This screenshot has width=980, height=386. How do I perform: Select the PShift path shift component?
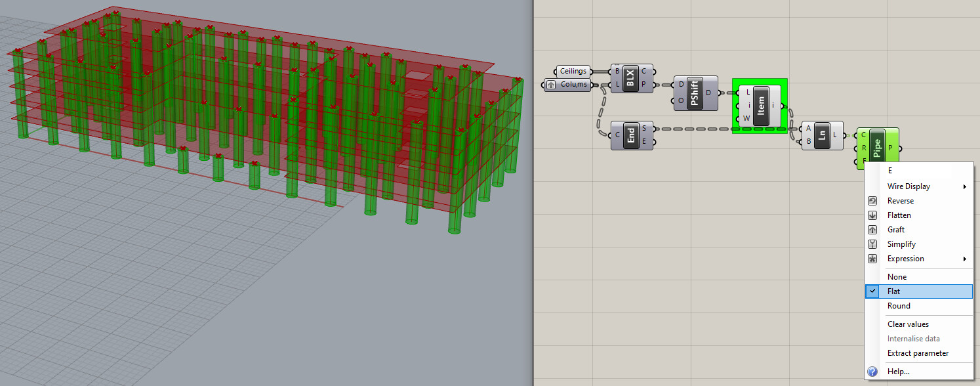point(695,93)
